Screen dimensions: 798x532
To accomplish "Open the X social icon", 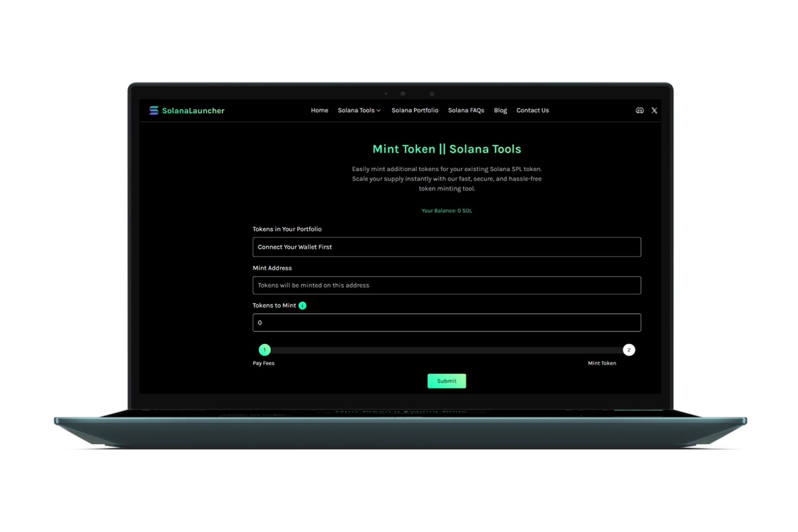I will 655,110.
